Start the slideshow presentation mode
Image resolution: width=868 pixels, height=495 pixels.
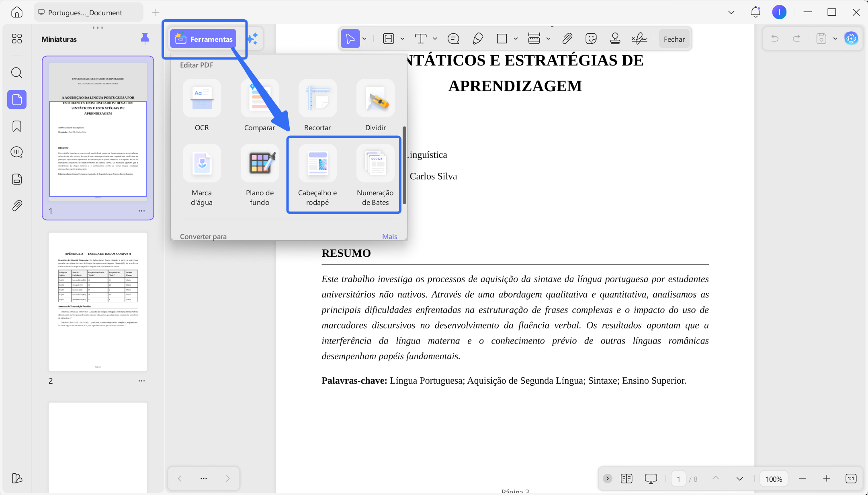(651, 479)
